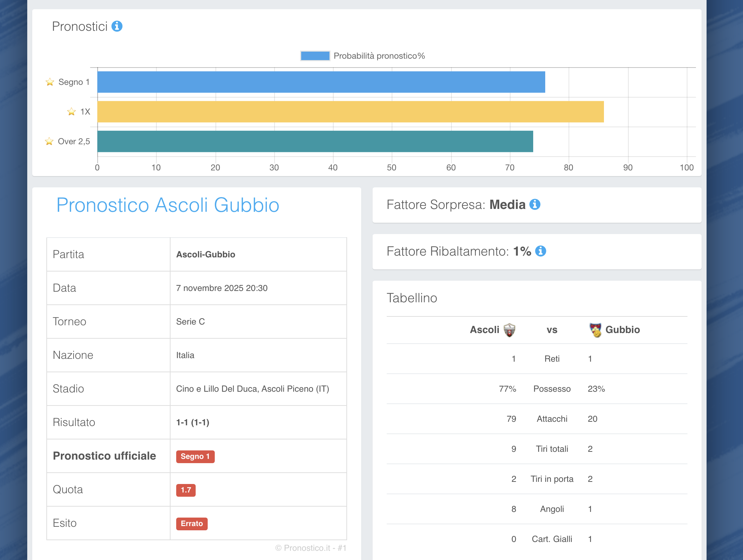Click the Errato outcome badge

[x=192, y=524]
